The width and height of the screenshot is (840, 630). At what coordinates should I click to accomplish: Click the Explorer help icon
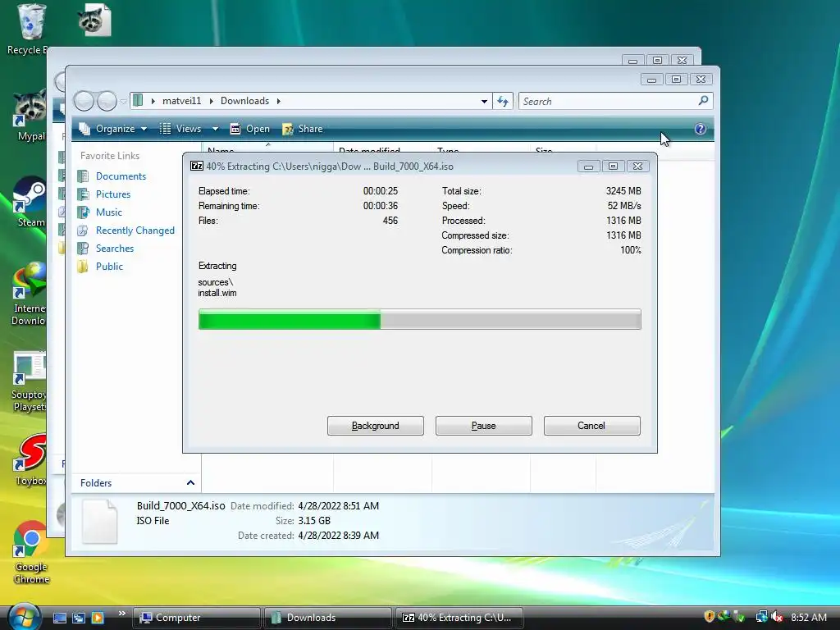[701, 129]
